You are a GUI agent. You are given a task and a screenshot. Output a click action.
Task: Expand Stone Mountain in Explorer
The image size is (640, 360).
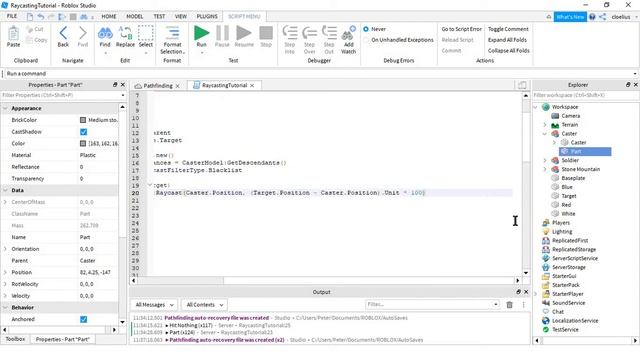(x=544, y=169)
